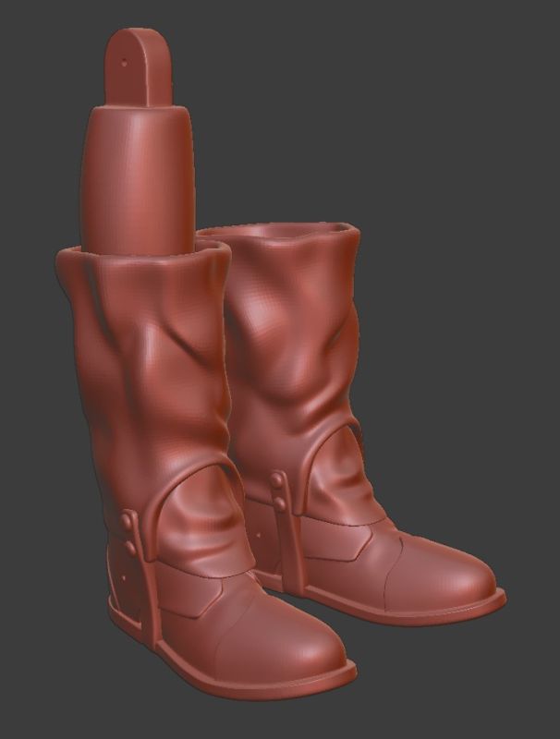Click the open top of the right boot
The height and width of the screenshot is (739, 560).
point(277,231)
